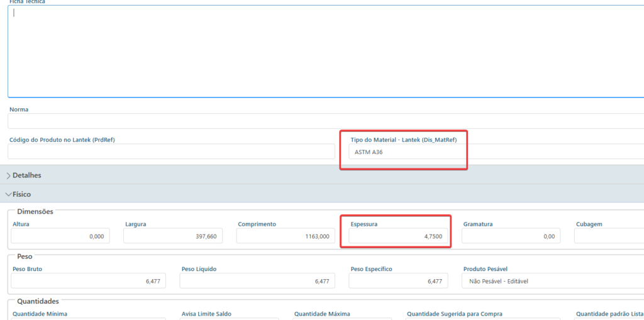The height and width of the screenshot is (320, 644).
Task: Edit the Peso Líquido value
Action: point(257,281)
